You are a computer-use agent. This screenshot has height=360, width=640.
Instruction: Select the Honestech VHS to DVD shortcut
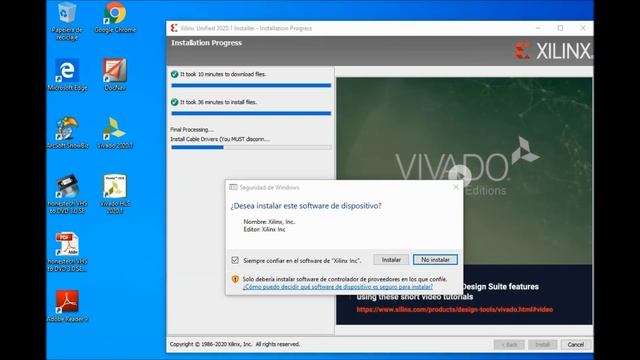tap(67, 194)
